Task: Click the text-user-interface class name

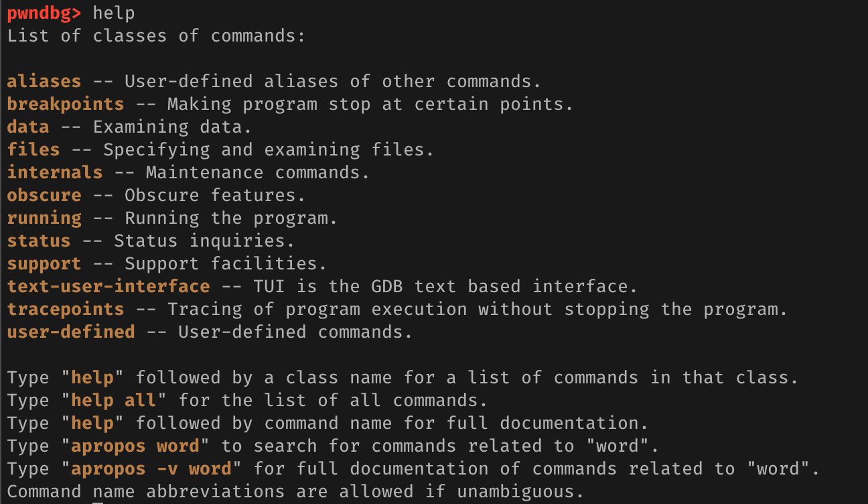Action: (108, 286)
